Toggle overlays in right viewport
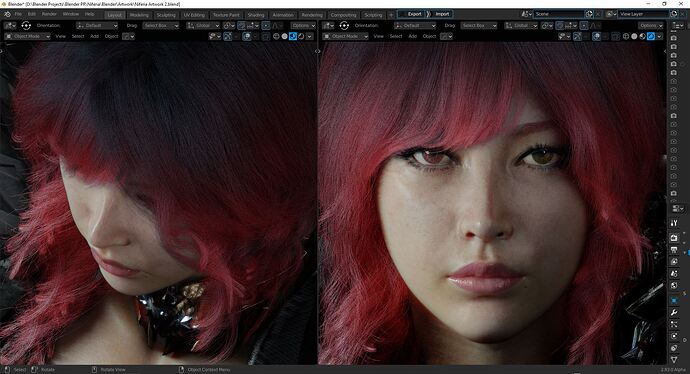 tap(596, 37)
